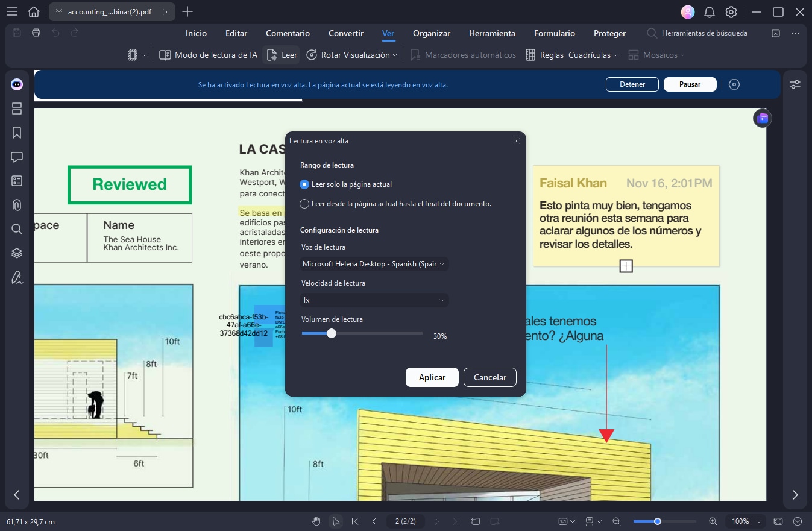Open the page thumbnails panel
Screen dimensions: 812x531
(x=17, y=108)
